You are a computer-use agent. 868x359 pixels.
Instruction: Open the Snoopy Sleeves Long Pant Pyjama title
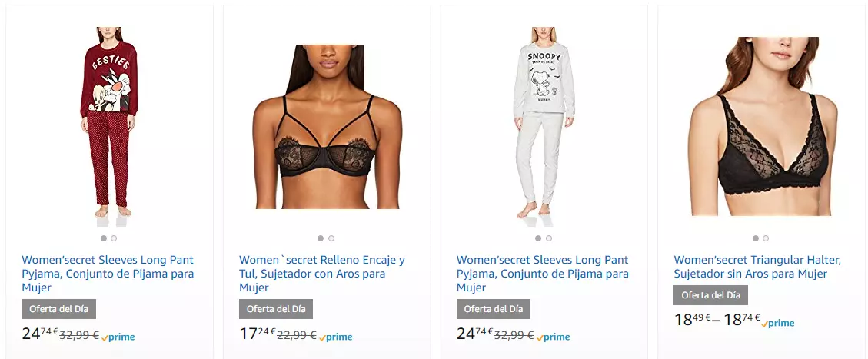coord(543,274)
